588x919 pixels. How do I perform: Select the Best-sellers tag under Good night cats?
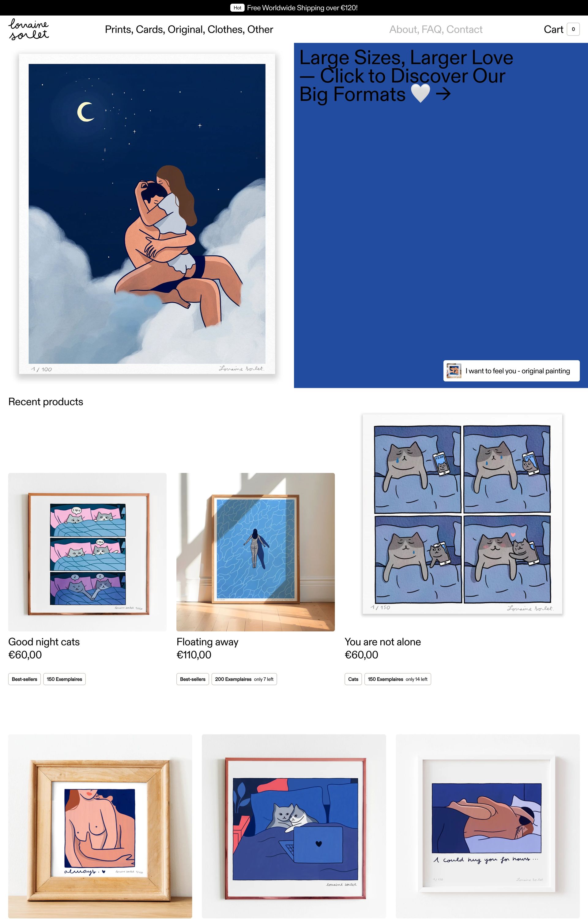pos(24,679)
